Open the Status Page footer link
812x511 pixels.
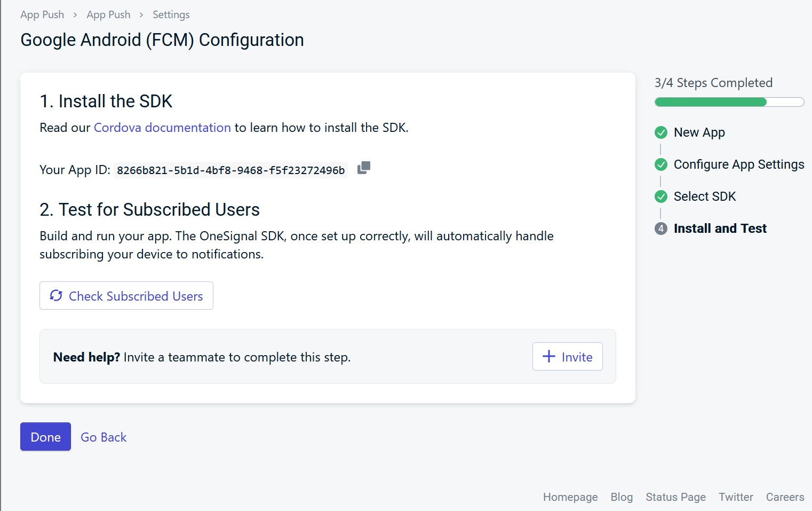point(675,497)
